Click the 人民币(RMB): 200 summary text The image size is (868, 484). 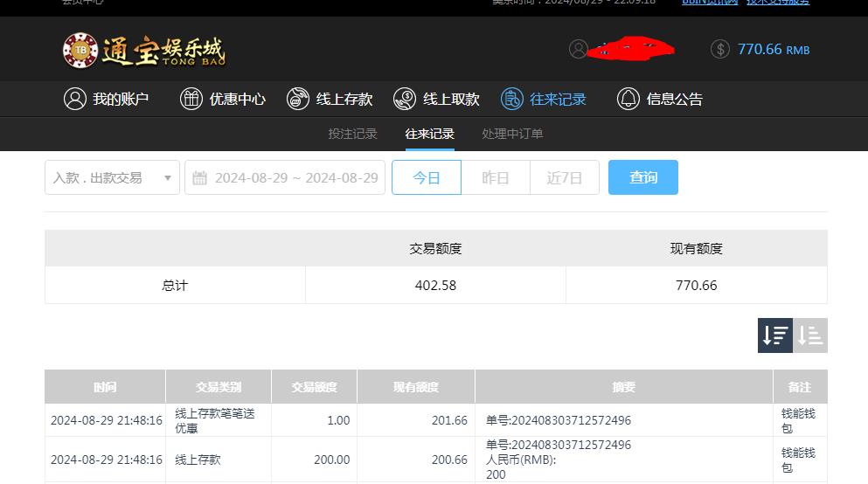tap(521, 467)
